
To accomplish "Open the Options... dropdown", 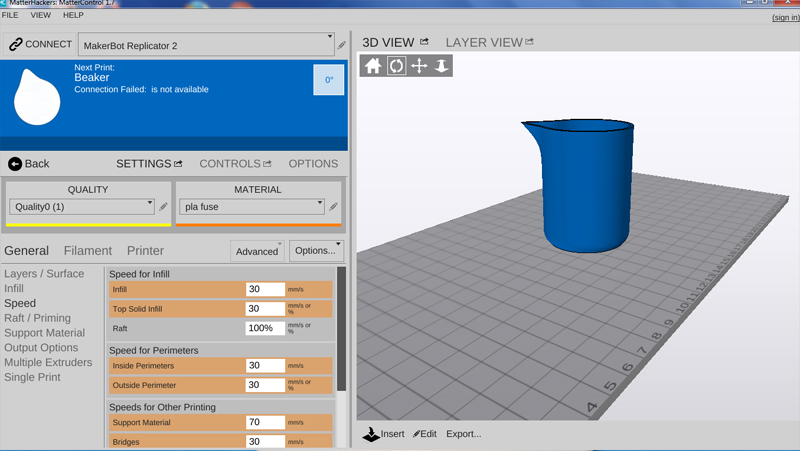I will tap(316, 250).
